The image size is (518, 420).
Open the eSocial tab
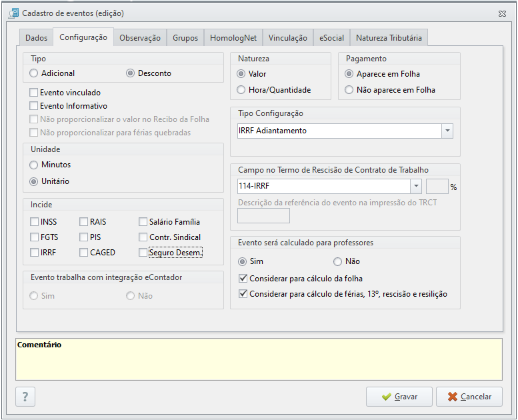pyautogui.click(x=331, y=38)
